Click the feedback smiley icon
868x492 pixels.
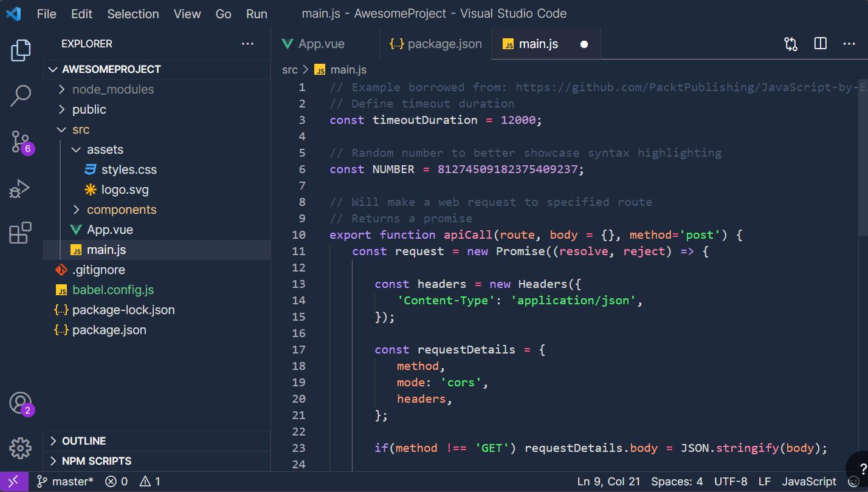853,482
